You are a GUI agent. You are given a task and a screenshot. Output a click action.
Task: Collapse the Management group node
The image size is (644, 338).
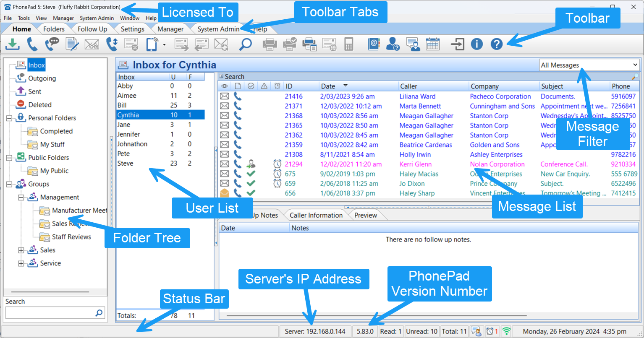[x=21, y=198]
